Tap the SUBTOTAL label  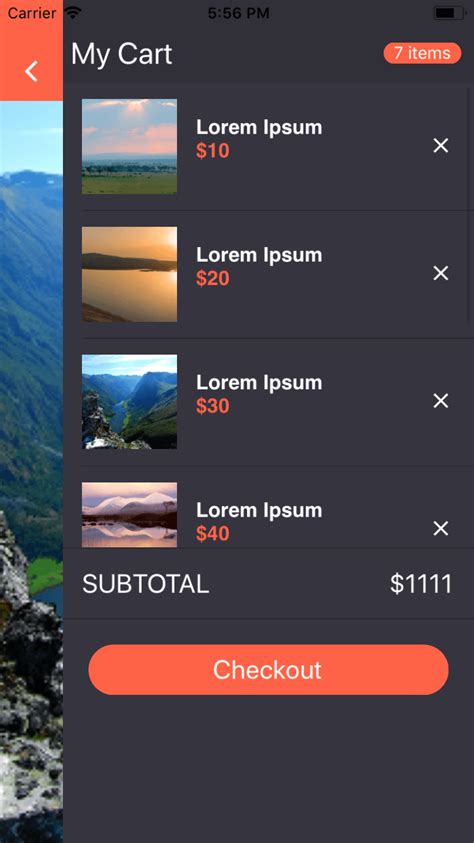click(x=146, y=584)
